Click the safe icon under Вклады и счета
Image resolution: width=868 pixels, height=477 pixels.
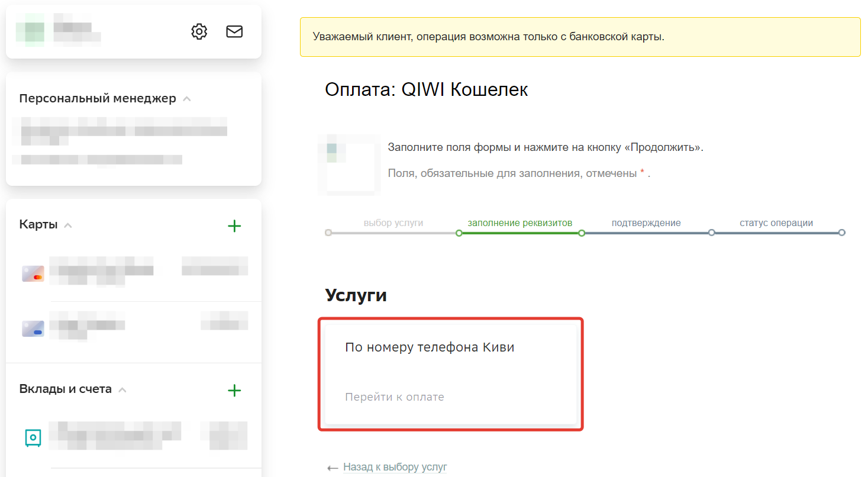pyautogui.click(x=33, y=437)
